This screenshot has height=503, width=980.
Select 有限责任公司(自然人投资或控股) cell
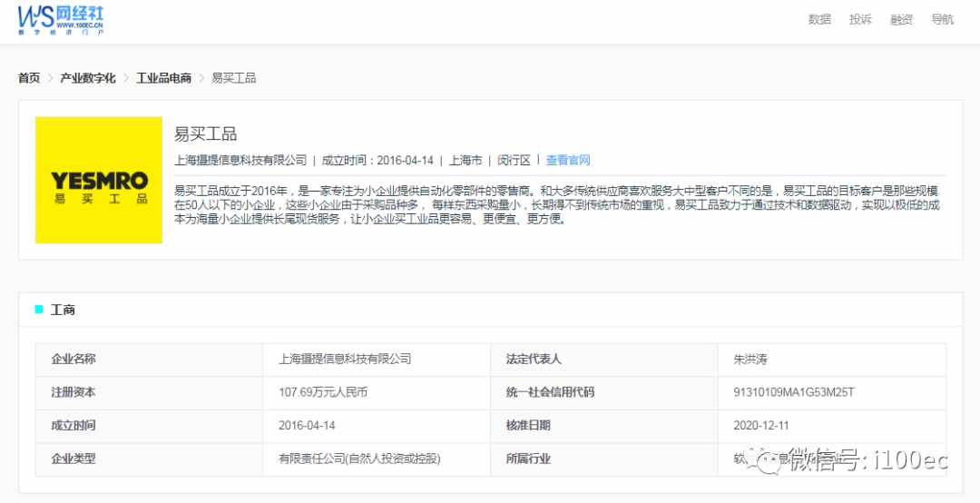[x=377, y=459]
